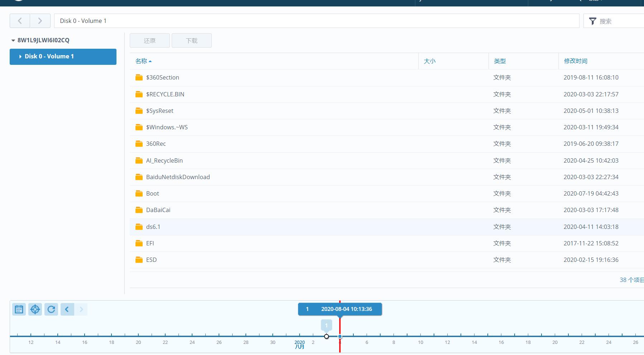
Task: Select the EFI folder name
Action: [150, 243]
